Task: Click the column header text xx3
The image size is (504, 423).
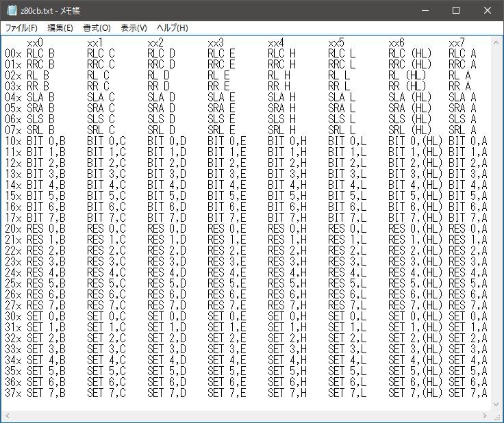Action: [x=216, y=42]
